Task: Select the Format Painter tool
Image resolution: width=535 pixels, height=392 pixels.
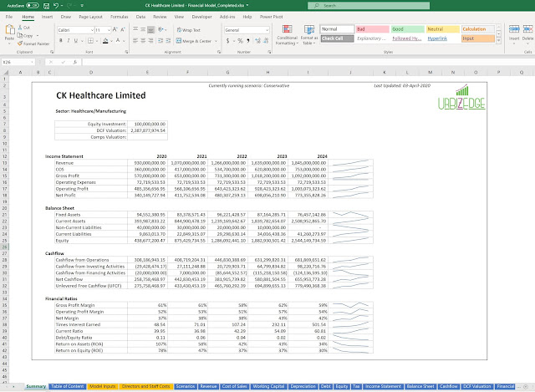Action: tap(33, 43)
